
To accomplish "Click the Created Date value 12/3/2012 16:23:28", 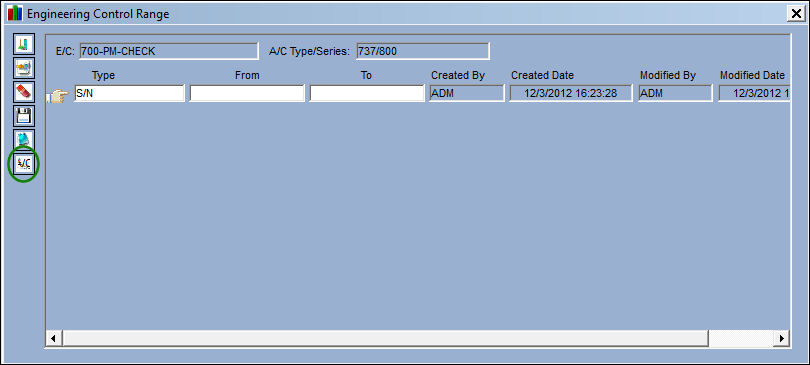I will click(571, 93).
